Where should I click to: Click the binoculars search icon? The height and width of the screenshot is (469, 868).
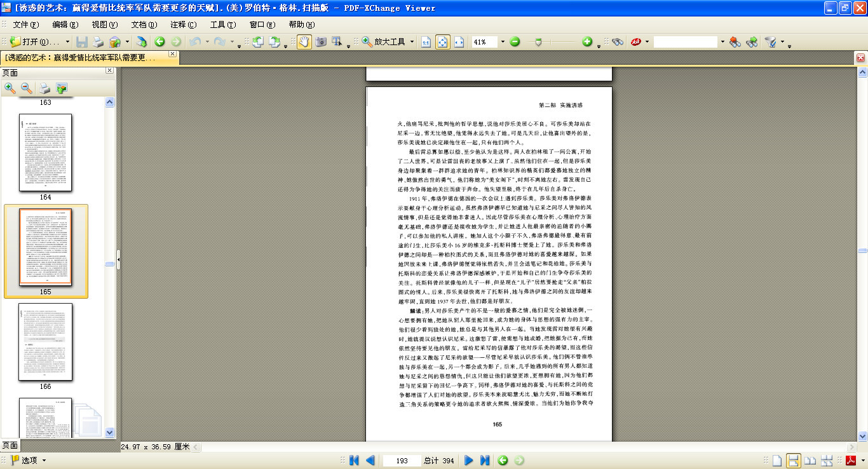[617, 42]
